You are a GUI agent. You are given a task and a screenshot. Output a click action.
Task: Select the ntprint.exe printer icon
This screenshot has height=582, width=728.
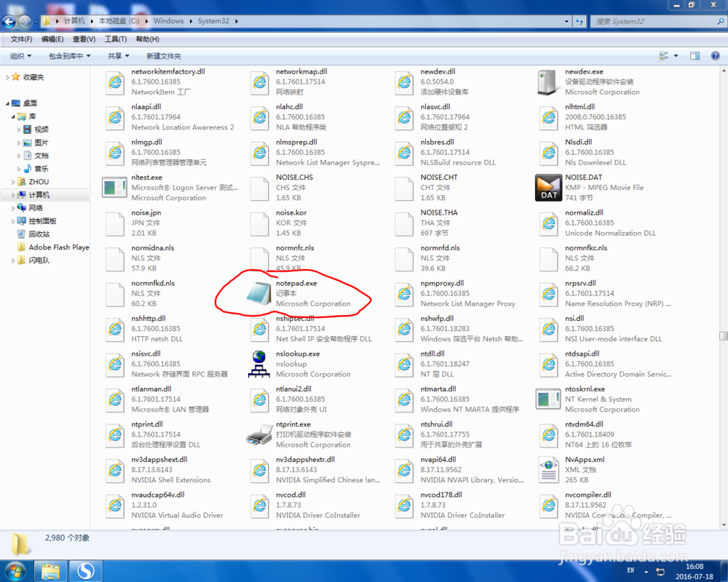tap(259, 435)
